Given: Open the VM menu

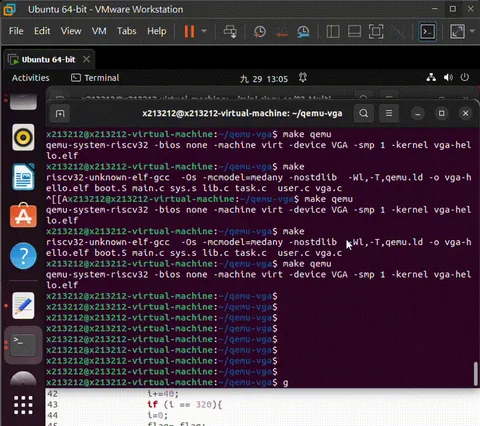Looking at the screenshot, I should pyautogui.click(x=99, y=31).
